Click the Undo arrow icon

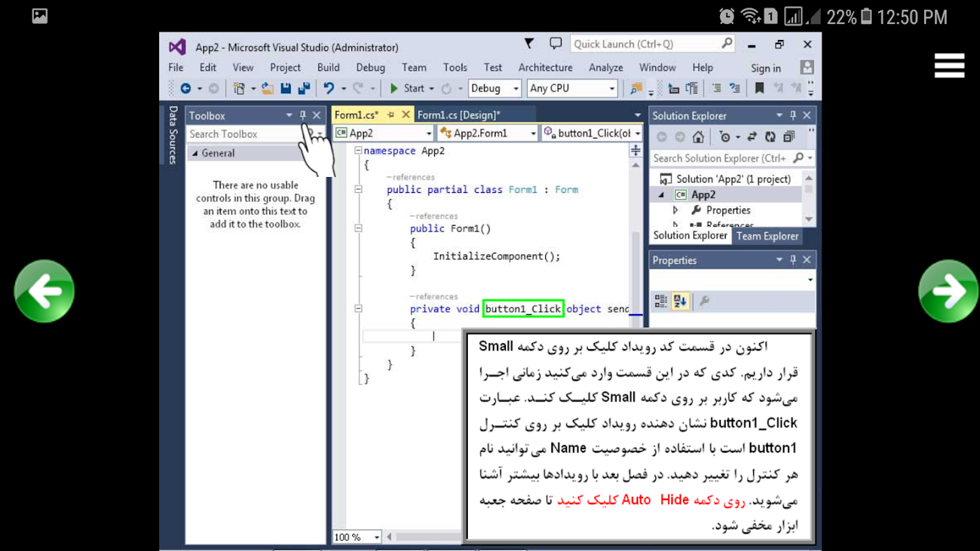[x=329, y=88]
